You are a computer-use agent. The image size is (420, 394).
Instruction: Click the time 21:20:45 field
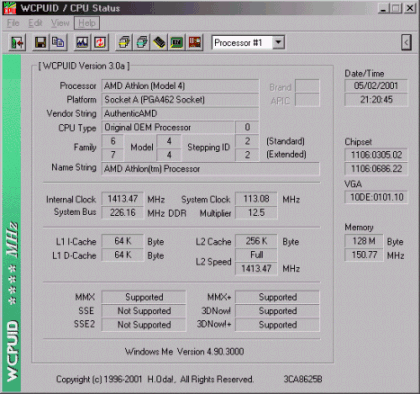click(376, 100)
